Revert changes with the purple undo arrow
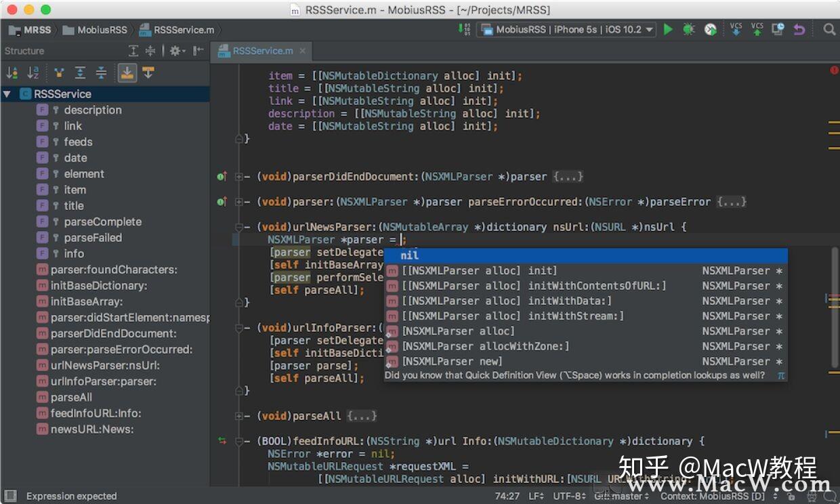The image size is (840, 504). 799,29
